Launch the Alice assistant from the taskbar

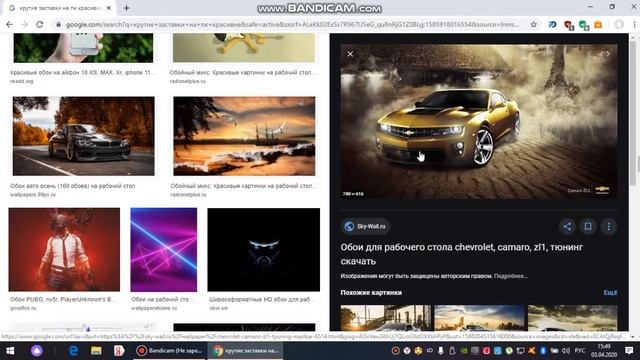point(37,351)
